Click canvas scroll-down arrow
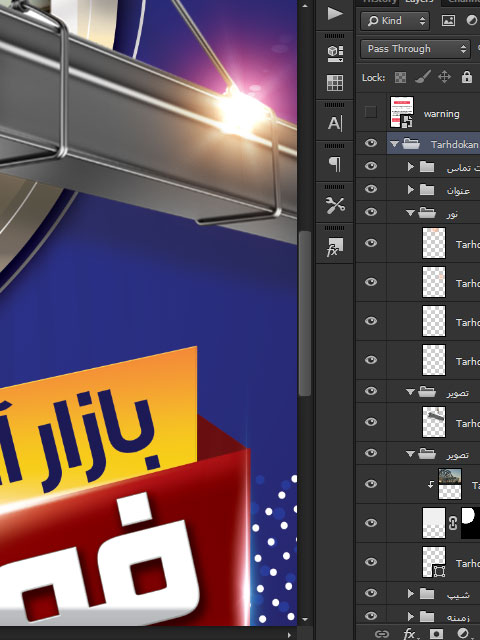Viewport: 480px width, 640px height. coord(304,619)
